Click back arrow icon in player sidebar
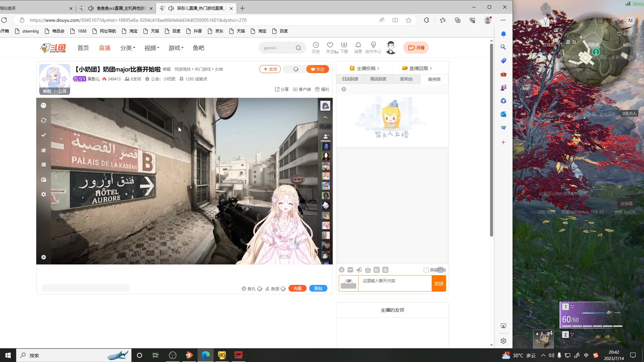644x362 pixels. (x=44, y=106)
